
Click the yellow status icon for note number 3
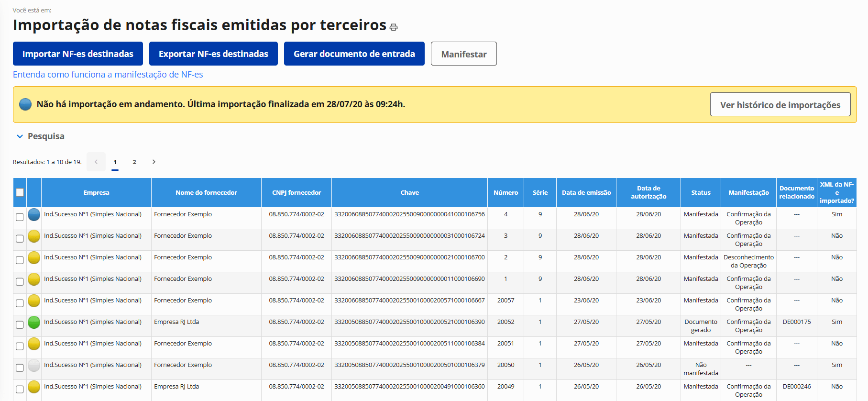coord(34,236)
